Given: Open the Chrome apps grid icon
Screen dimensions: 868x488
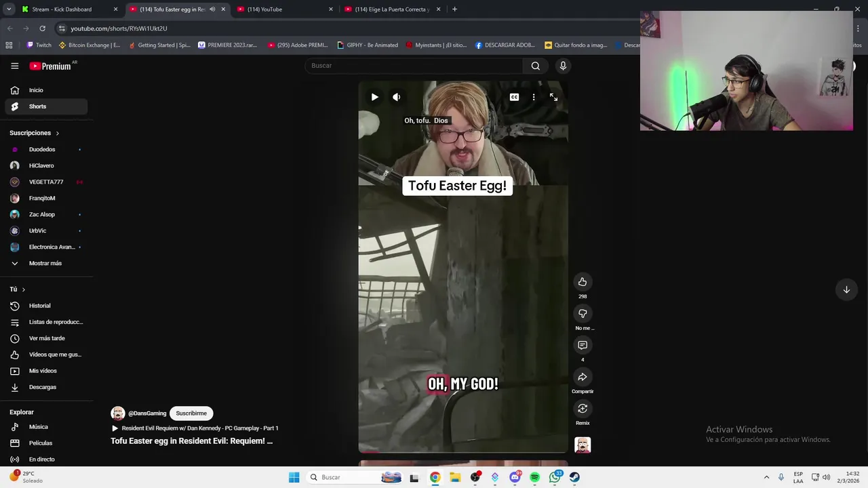Looking at the screenshot, I should 9,45.
